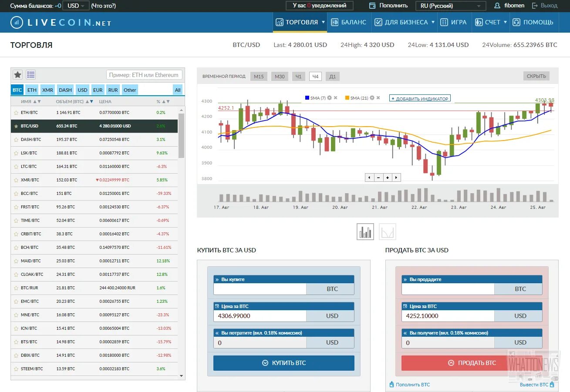This screenshot has height=392, width=570.
Task: Focus the sell price 4252.10000 field
Action: (x=448, y=316)
